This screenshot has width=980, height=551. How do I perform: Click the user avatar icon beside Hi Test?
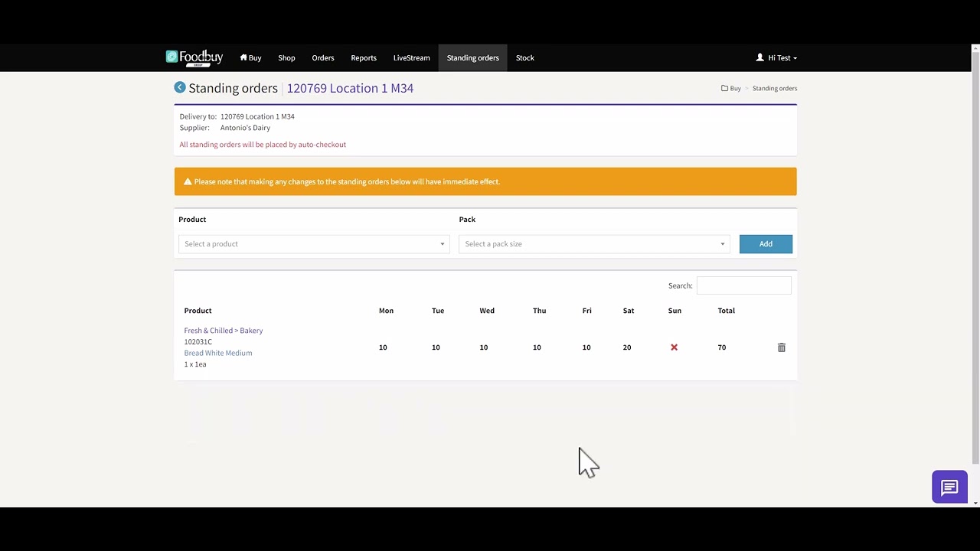(760, 57)
